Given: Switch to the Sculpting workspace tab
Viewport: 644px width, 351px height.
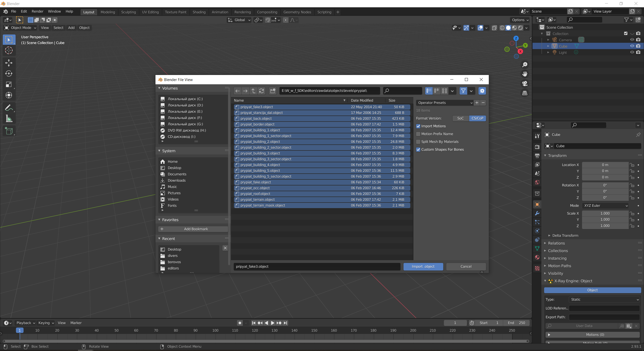Looking at the screenshot, I should click(128, 12).
